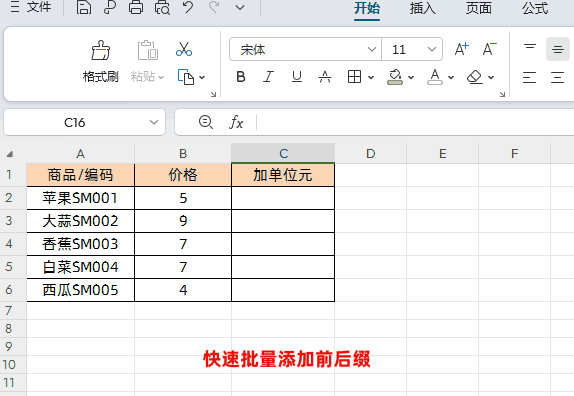Switch to the 开始 tab
Screen dimensions: 574x396
(367, 8)
